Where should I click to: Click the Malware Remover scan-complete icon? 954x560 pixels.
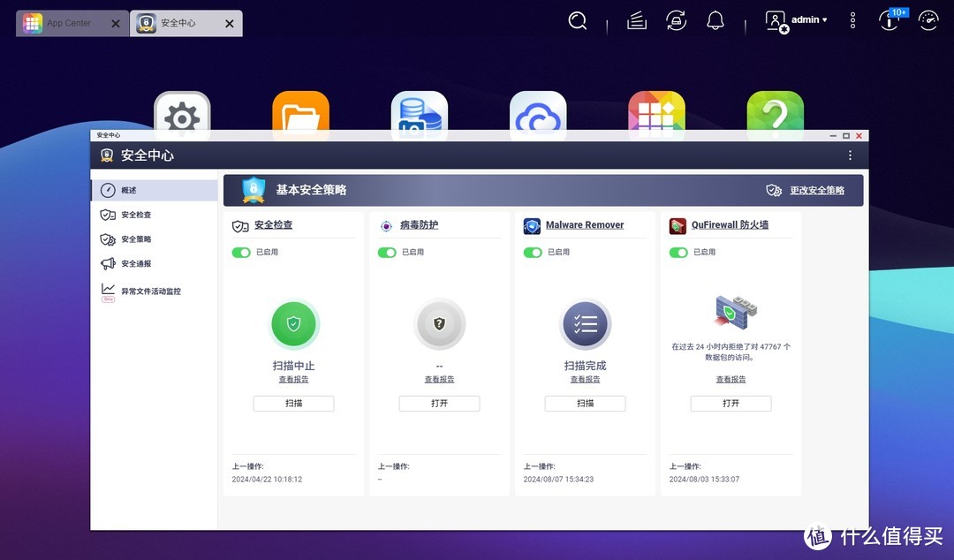click(x=585, y=323)
